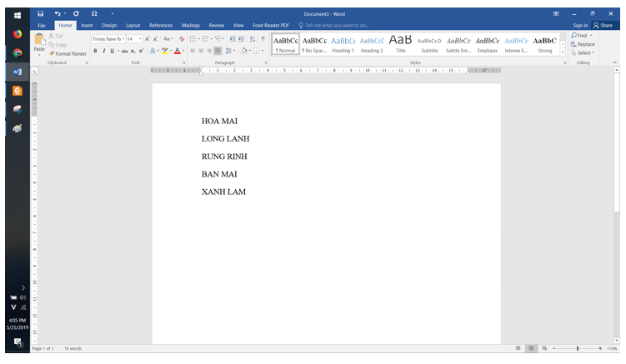Image resolution: width=626 pixels, height=364 pixels.
Task: Open the Select dropdown in Editing
Action: point(583,52)
